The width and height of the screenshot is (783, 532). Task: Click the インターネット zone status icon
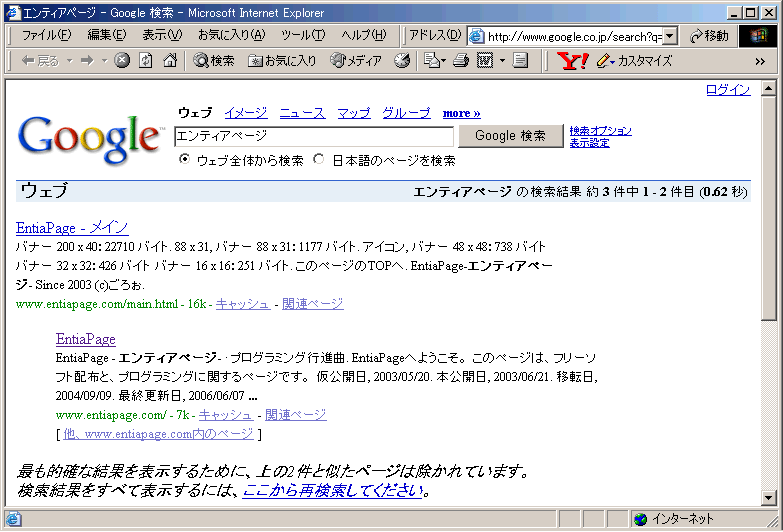[640, 520]
